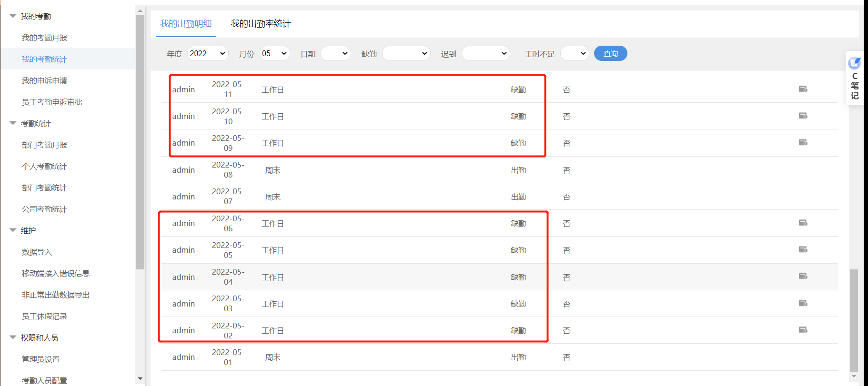Open the 年度 year dropdown
868x386 pixels.
(208, 54)
